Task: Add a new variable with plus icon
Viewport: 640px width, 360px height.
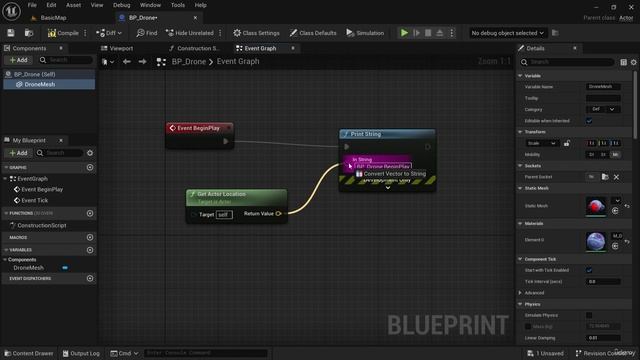Action: pyautogui.click(x=90, y=250)
